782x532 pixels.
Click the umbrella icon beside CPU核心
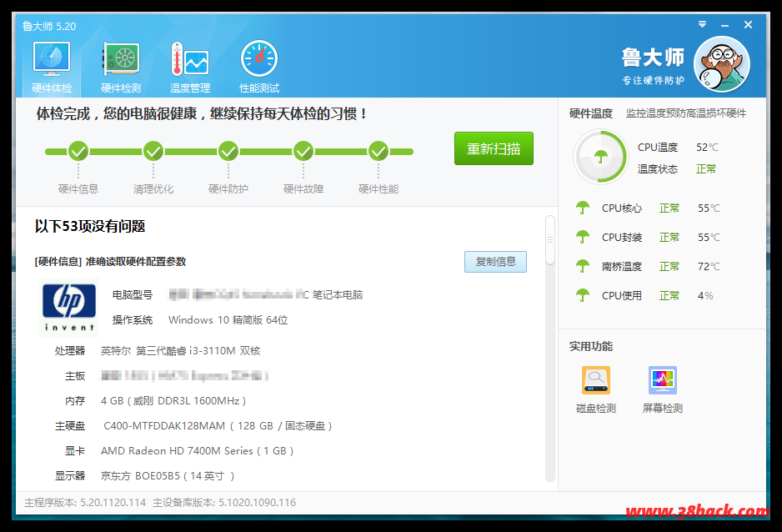click(583, 208)
